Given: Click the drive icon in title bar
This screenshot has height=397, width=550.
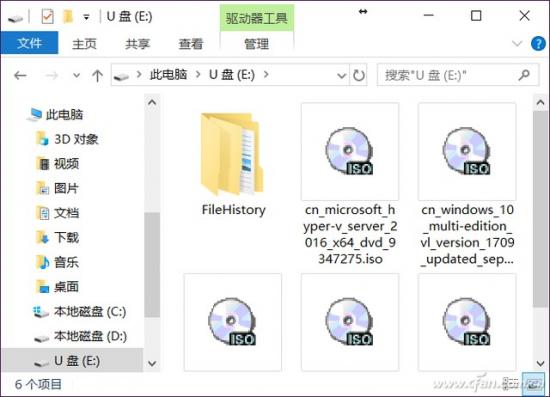Looking at the screenshot, I should click(15, 18).
